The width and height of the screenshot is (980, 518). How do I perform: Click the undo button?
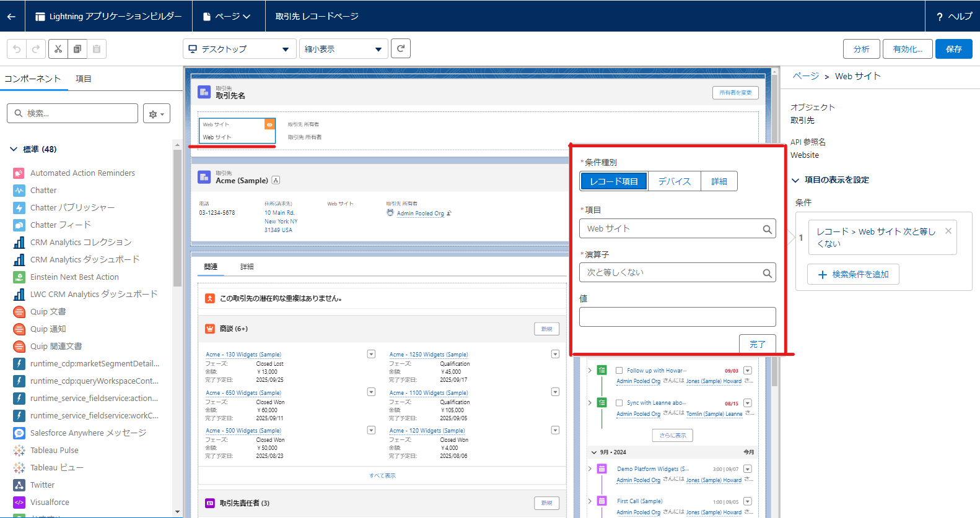point(17,49)
